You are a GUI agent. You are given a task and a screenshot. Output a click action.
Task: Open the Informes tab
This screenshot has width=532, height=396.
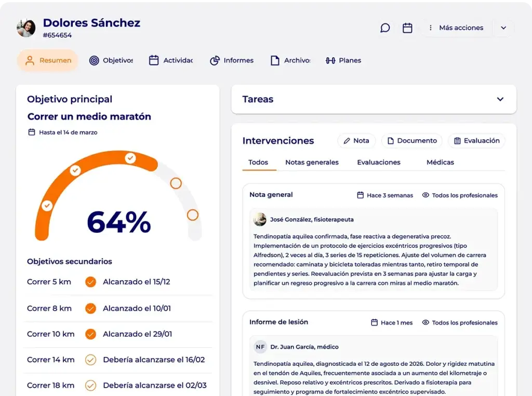232,60
